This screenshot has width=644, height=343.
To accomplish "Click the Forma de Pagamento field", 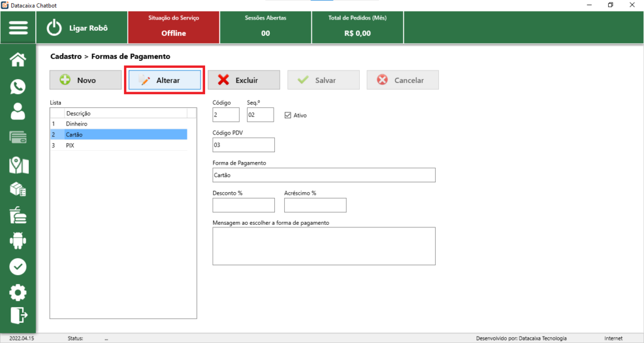I will 324,175.
